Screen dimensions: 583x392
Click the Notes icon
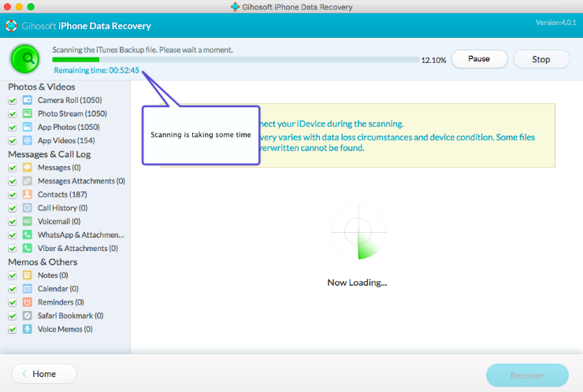27,275
